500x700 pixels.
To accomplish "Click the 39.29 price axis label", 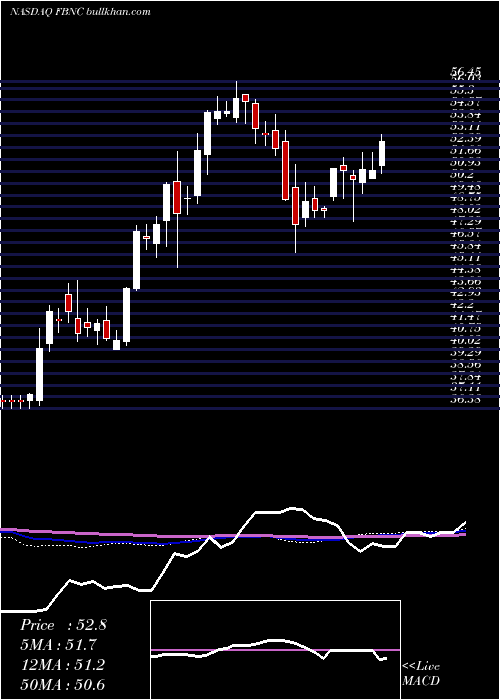I will point(464,353).
